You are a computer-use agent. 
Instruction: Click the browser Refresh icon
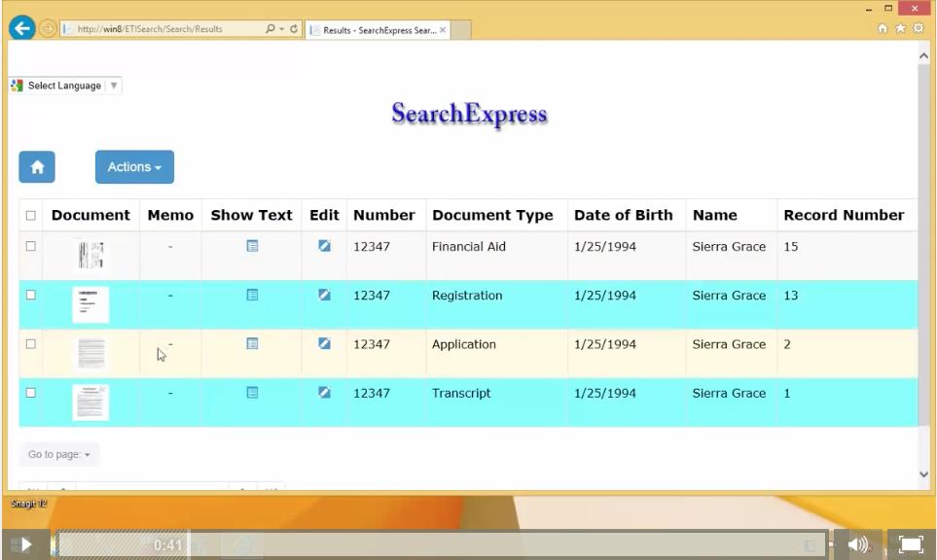294,28
